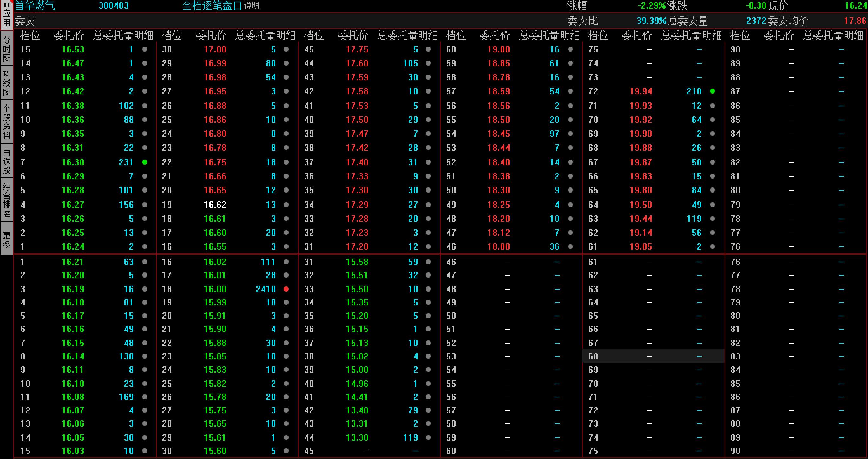Click the detail dot for buy price 13.30
Screen dimensions: 868x459
pyautogui.click(x=428, y=437)
